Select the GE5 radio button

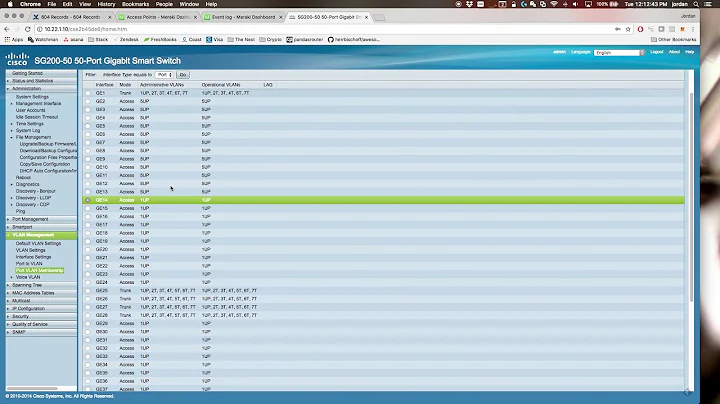tap(88, 126)
